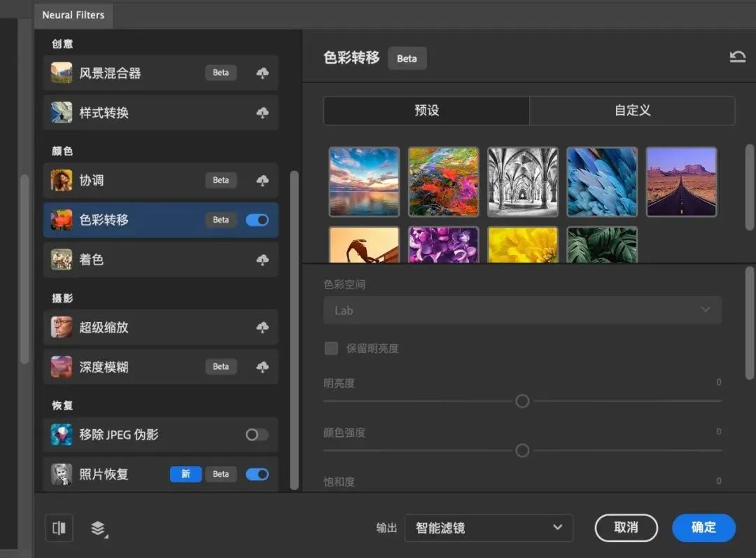Click the before/after compare icon bottom left
The height and width of the screenshot is (558, 756).
(59, 528)
